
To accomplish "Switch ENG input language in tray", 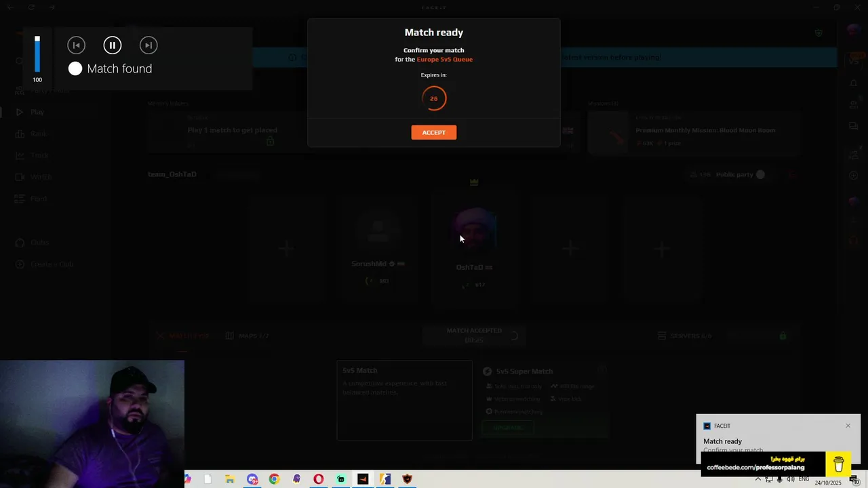I will 804,479.
